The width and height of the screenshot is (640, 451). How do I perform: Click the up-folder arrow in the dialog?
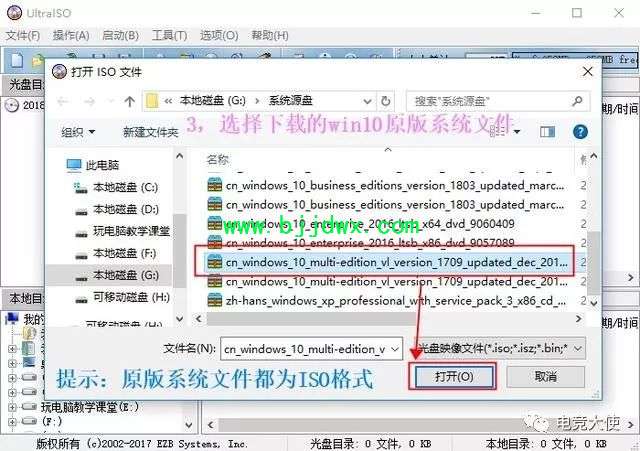(x=130, y=101)
